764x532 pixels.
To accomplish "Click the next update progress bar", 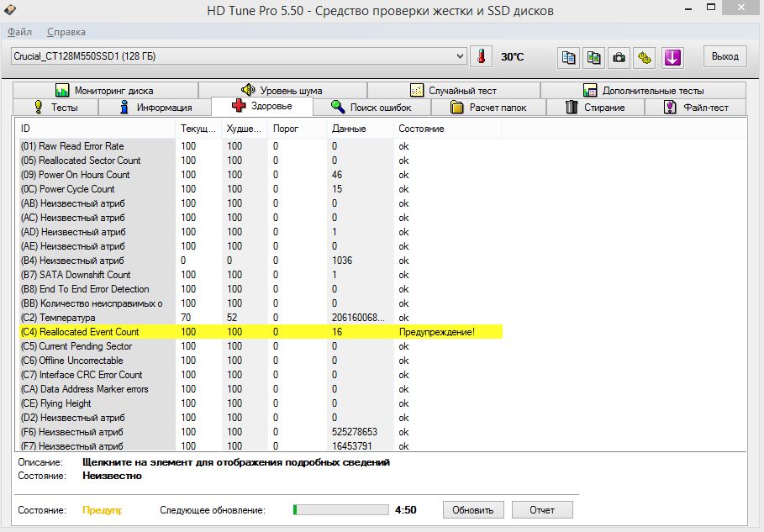I will [x=341, y=510].
